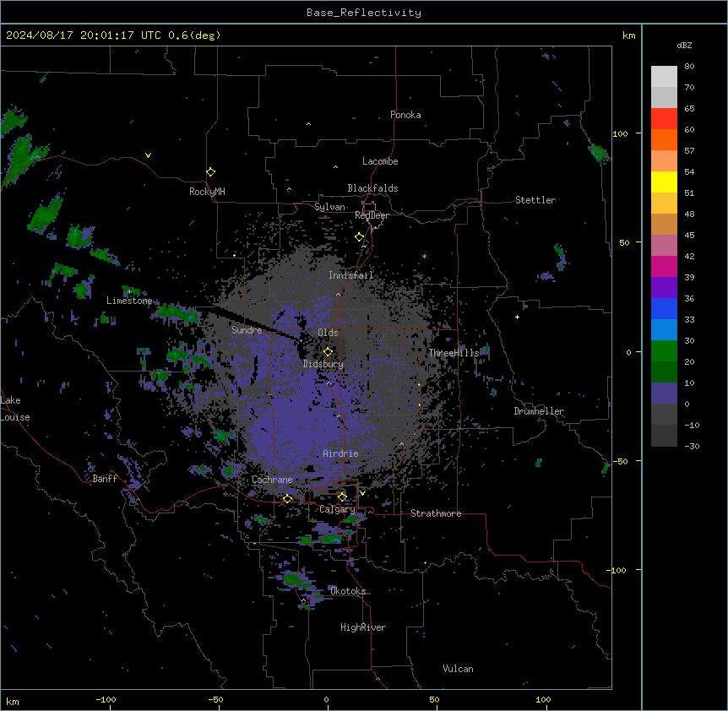
Task: Click the 80 value on the dBZ scale
Action: [x=689, y=67]
